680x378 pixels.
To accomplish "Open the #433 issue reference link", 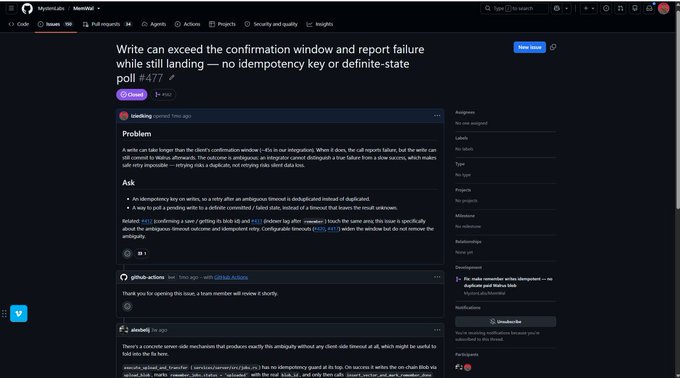I will (257, 221).
